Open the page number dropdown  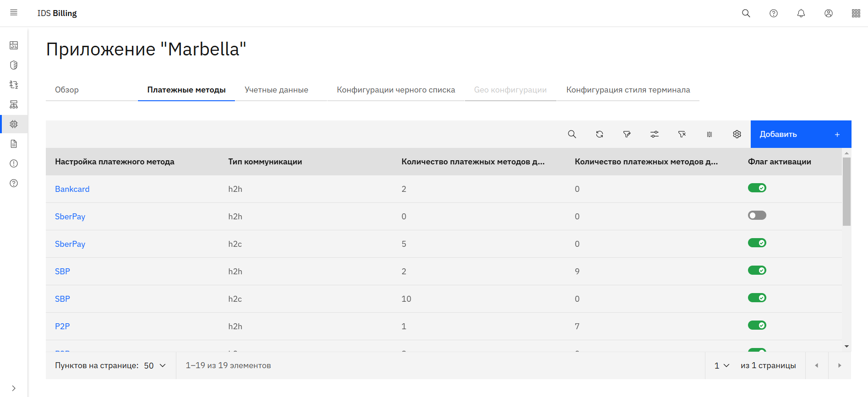721,365
